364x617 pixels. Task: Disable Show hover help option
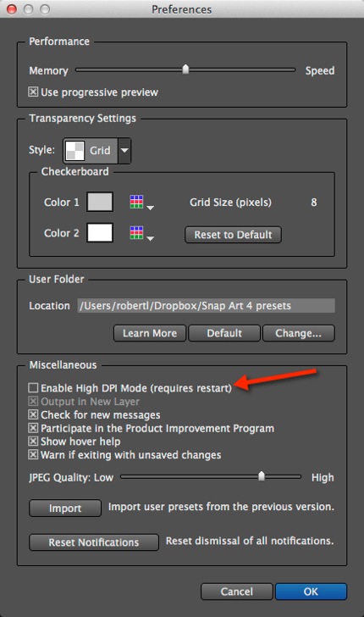coord(33,442)
